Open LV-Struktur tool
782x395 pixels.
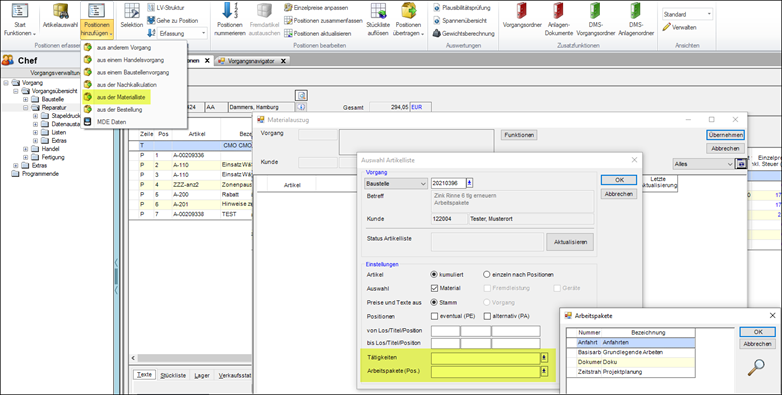click(165, 7)
